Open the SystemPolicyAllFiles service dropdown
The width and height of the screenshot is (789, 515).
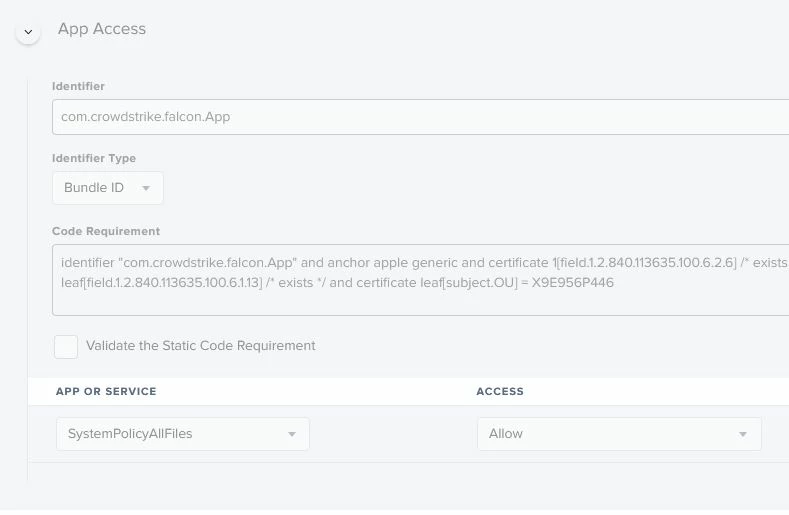183,434
